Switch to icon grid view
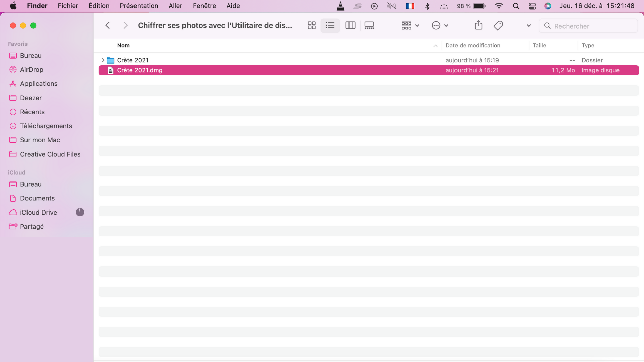The height and width of the screenshot is (362, 644). (x=312, y=25)
